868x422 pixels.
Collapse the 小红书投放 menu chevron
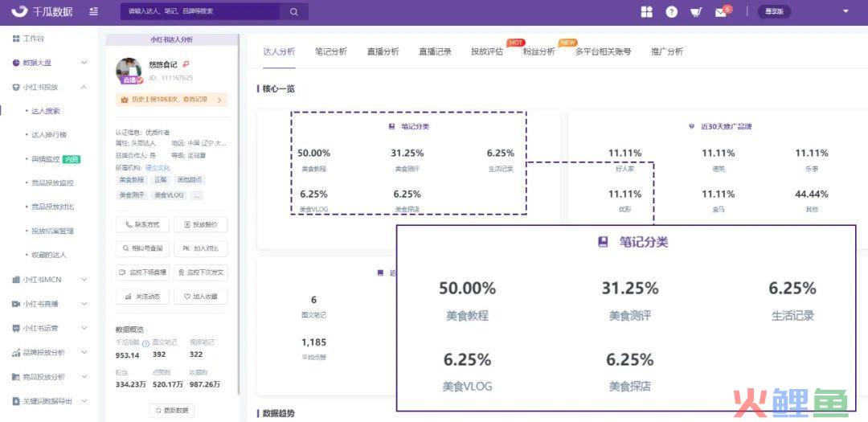coord(84,87)
